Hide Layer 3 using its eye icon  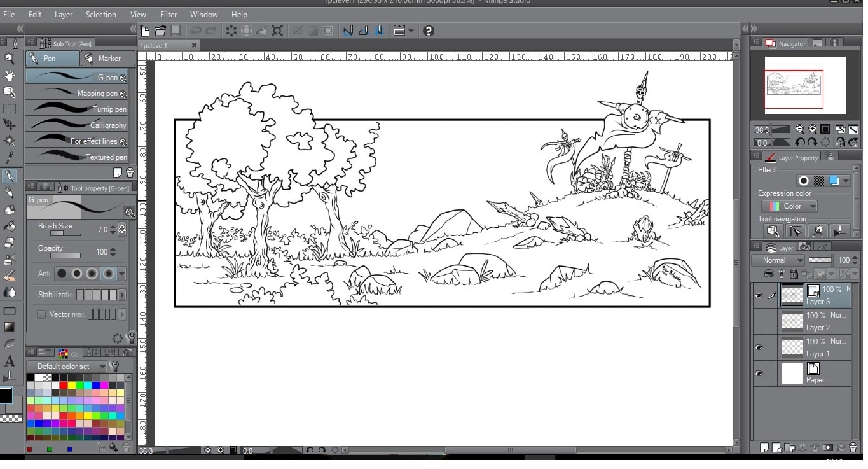(x=758, y=296)
